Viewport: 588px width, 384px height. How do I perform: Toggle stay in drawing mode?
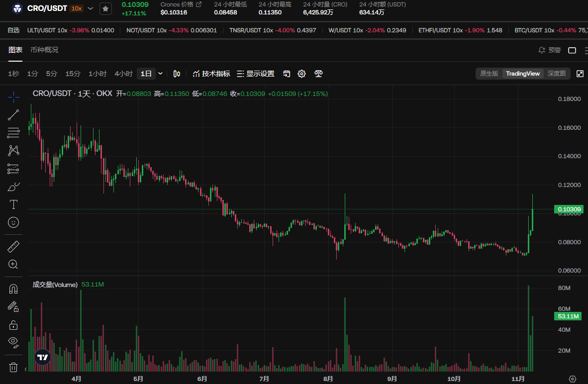[13, 307]
